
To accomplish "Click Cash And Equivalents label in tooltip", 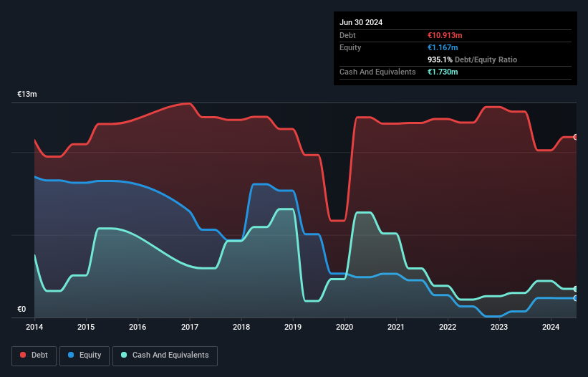I will tap(377, 72).
